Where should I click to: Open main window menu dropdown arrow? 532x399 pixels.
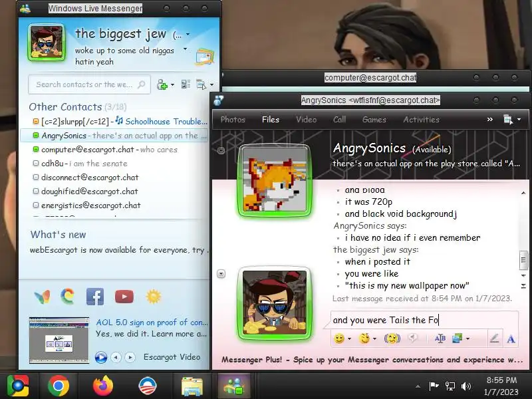pyautogui.click(x=211, y=85)
